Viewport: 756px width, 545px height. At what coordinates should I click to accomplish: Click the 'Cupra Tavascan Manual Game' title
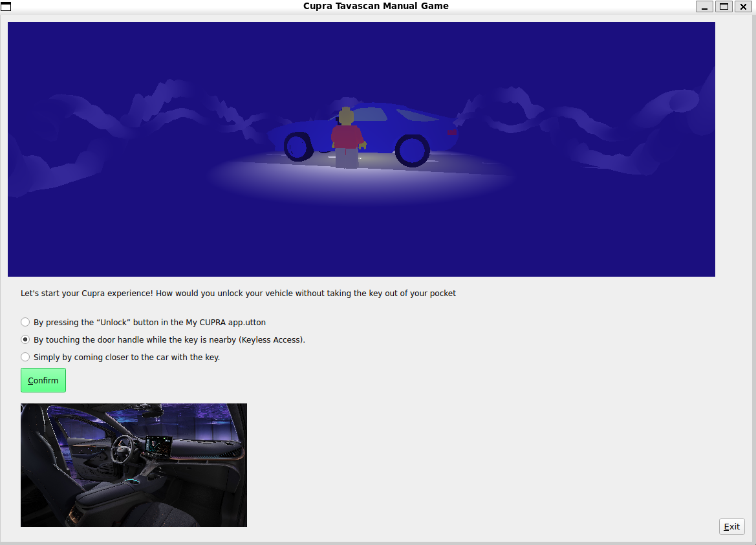pos(376,6)
